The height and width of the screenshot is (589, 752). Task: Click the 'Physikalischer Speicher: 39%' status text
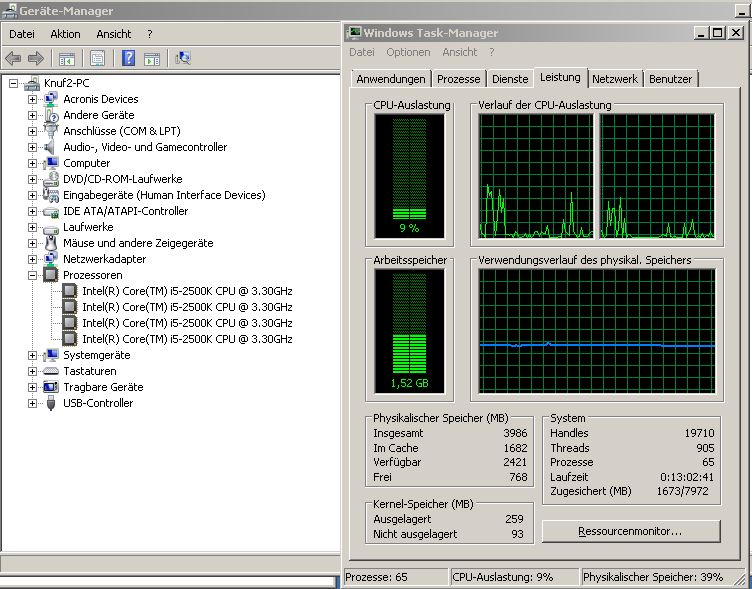pyautogui.click(x=653, y=577)
